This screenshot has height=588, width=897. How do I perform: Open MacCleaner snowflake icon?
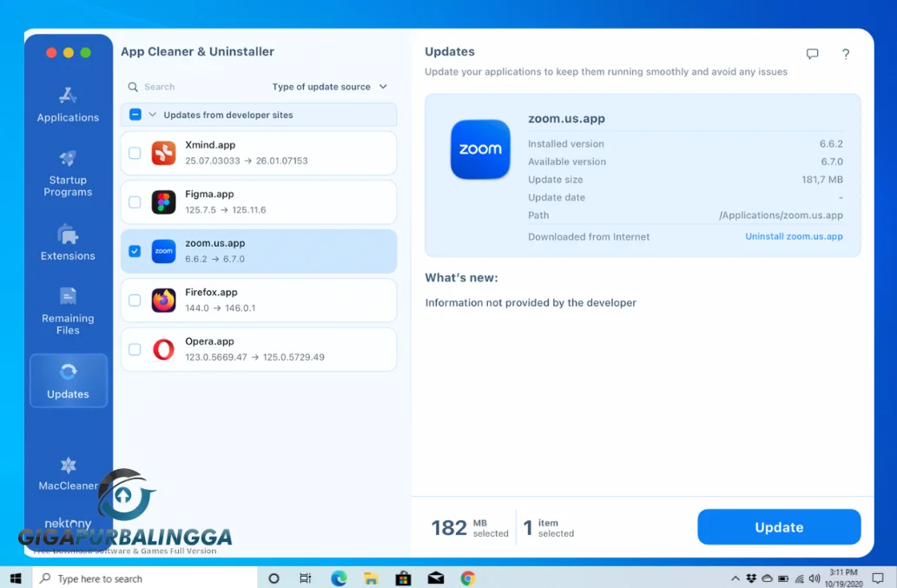(x=68, y=465)
